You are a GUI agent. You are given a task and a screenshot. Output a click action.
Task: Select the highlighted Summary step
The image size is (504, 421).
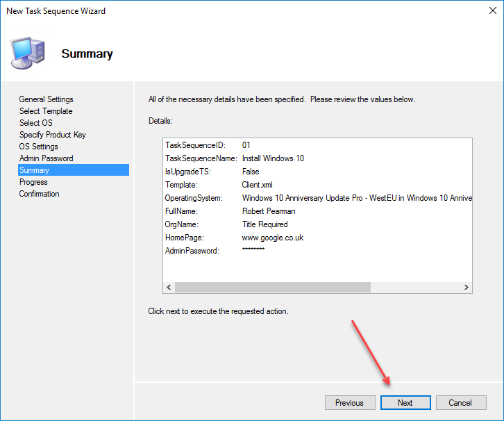click(35, 170)
